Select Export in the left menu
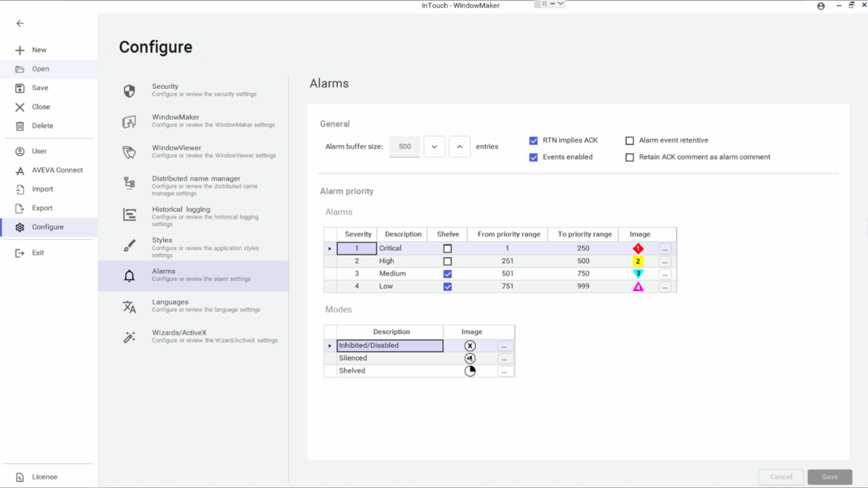 49,208
